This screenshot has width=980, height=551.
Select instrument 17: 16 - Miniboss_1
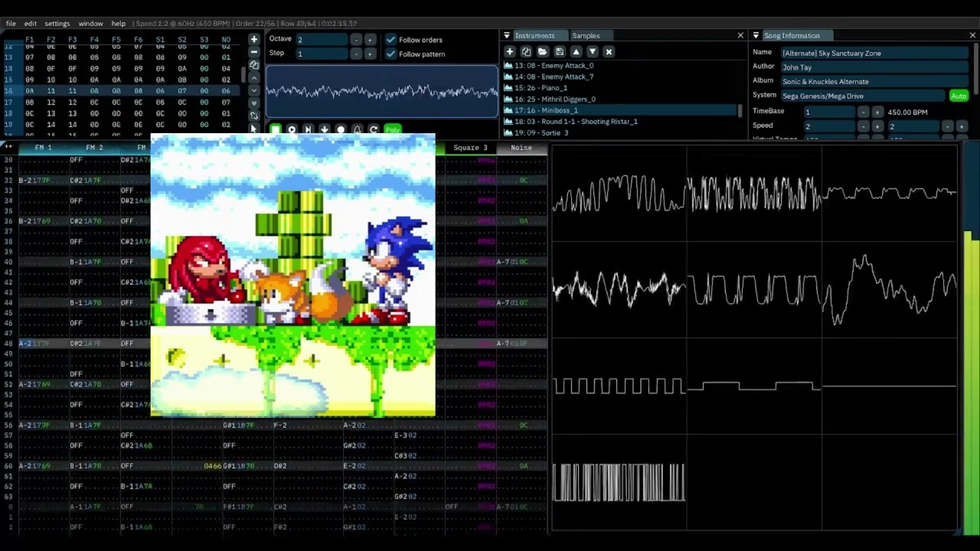620,110
